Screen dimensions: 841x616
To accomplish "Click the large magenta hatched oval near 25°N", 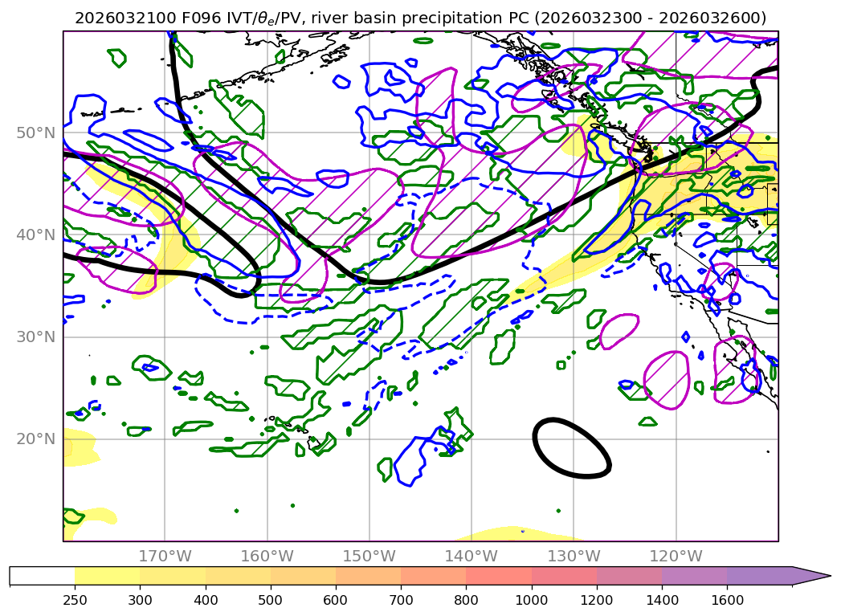I will (667, 378).
